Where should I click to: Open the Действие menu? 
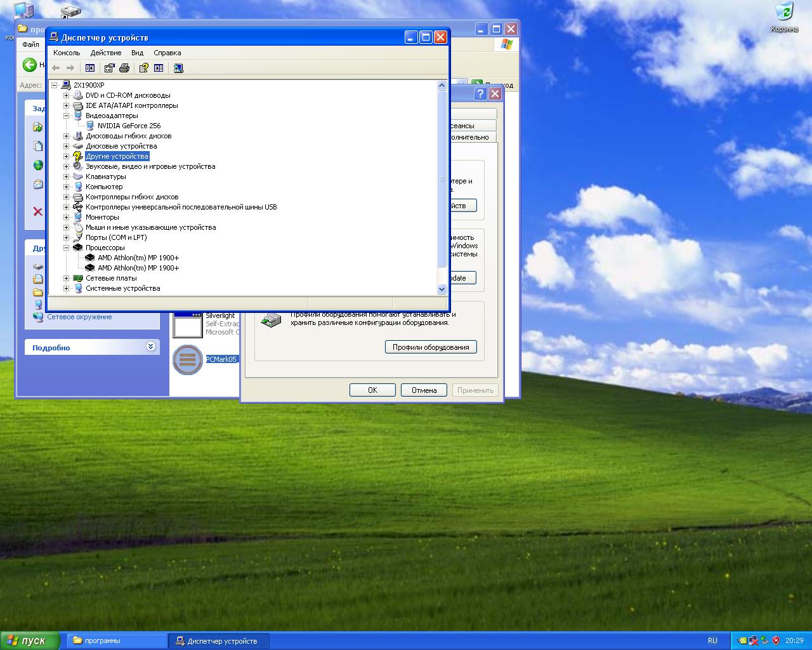coord(106,53)
